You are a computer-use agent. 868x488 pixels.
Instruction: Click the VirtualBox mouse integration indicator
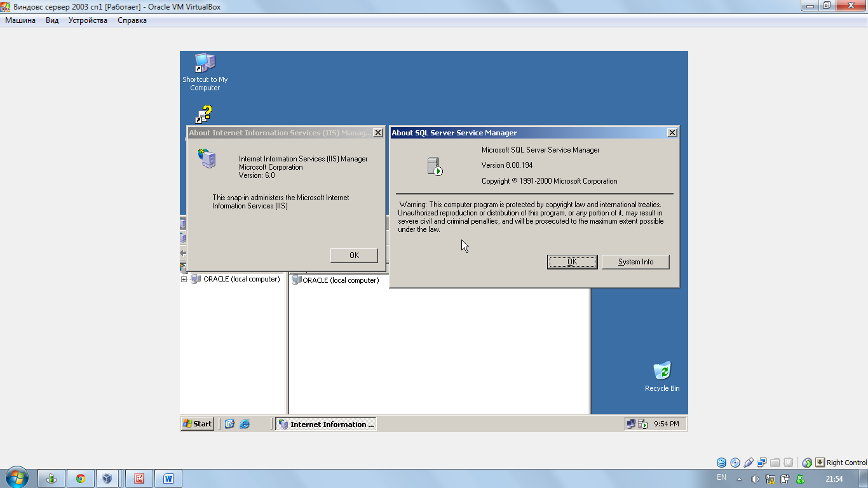point(807,463)
